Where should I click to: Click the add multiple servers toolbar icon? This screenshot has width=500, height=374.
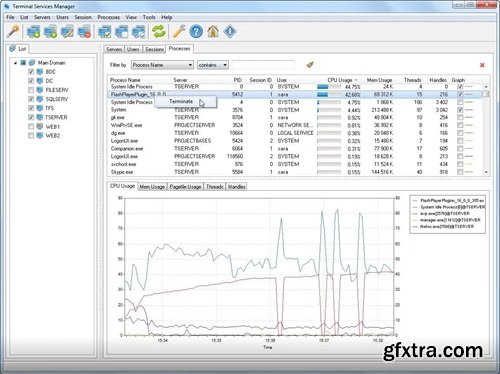click(x=50, y=32)
